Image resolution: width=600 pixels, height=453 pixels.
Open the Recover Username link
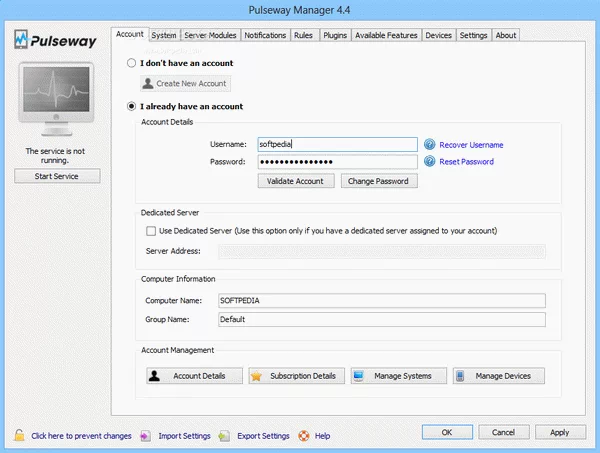[x=471, y=145]
